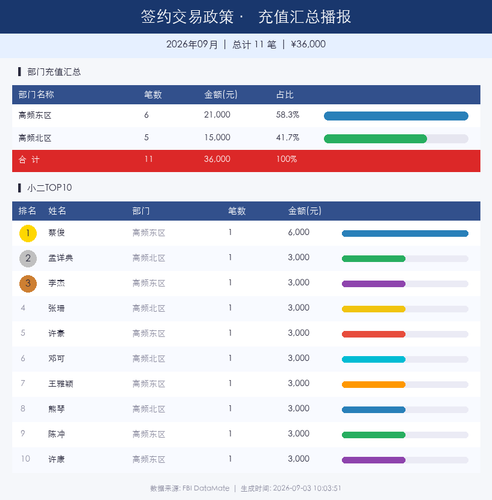This screenshot has width=492, height=500.
Task: Click the name 王雅颖 in rank 7
Action: (61, 384)
